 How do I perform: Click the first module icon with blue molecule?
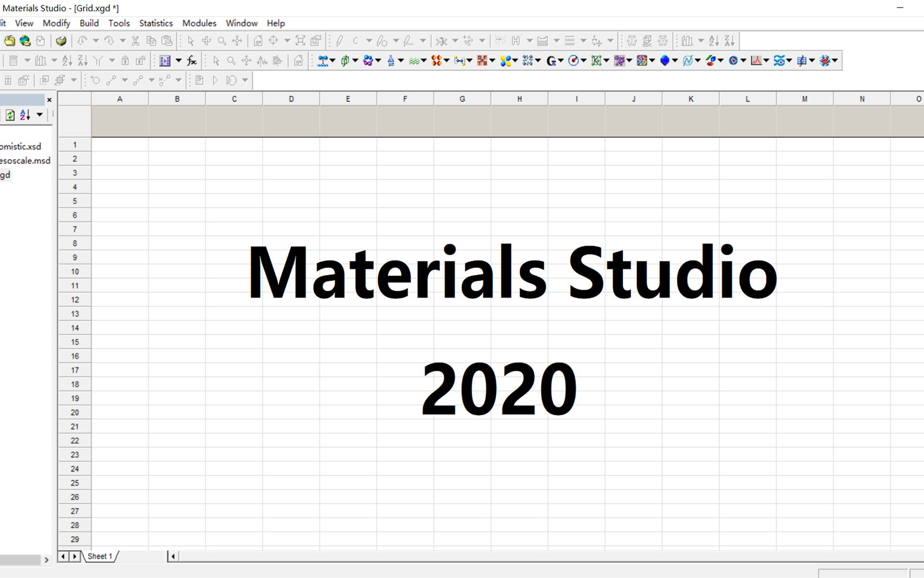pos(322,60)
